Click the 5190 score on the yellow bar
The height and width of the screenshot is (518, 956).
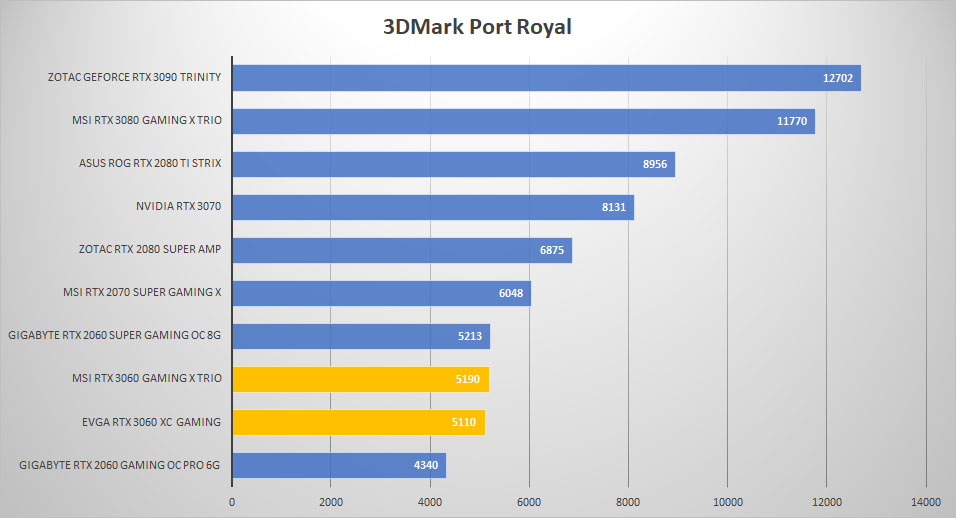[x=468, y=379]
